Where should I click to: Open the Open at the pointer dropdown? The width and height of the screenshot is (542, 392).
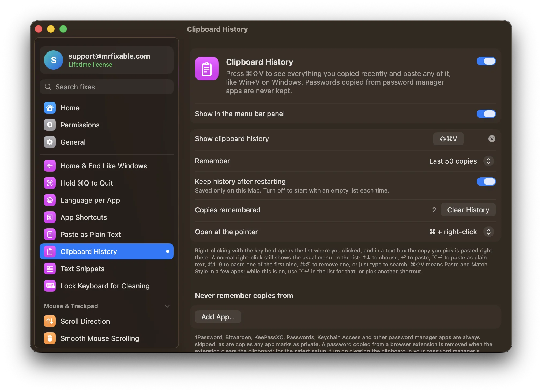pos(461,232)
